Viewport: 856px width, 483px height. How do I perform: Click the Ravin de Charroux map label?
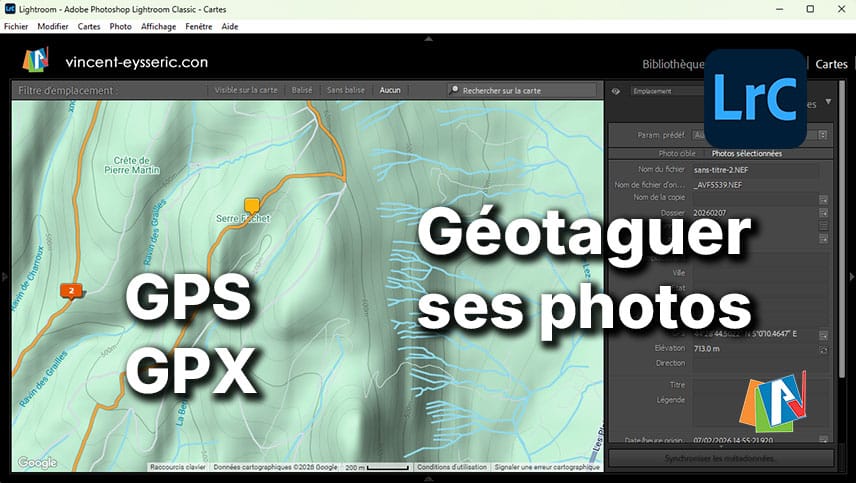tap(27, 278)
